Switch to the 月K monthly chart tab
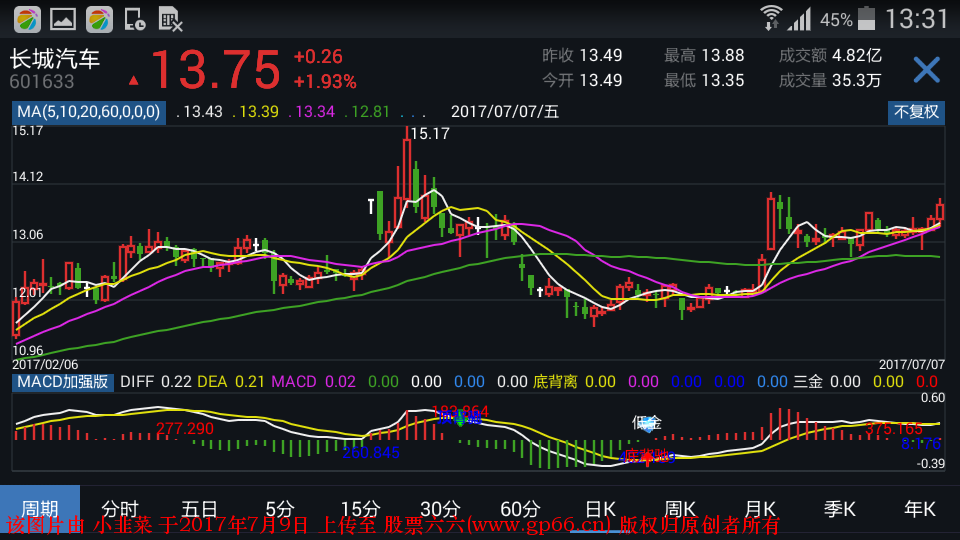The width and height of the screenshot is (960, 540). 760,509
